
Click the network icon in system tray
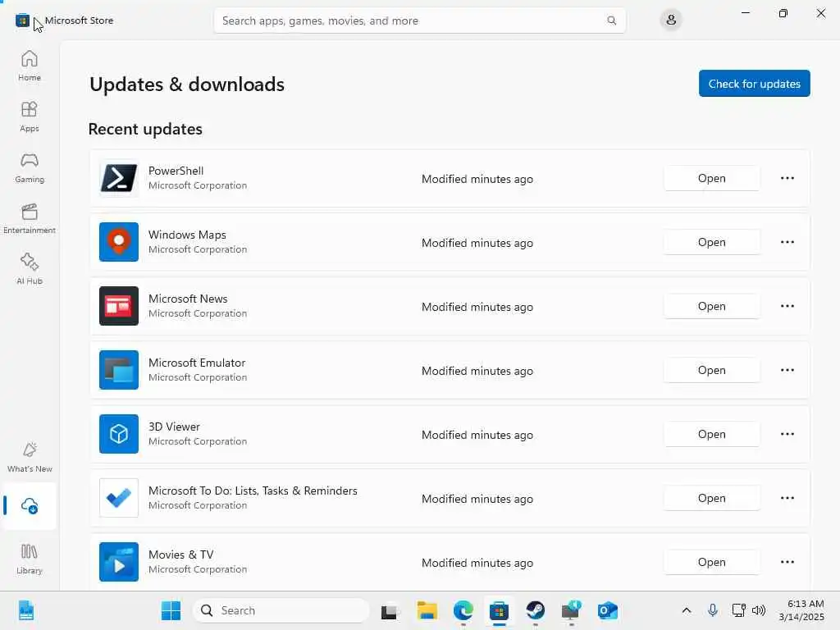pos(738,610)
